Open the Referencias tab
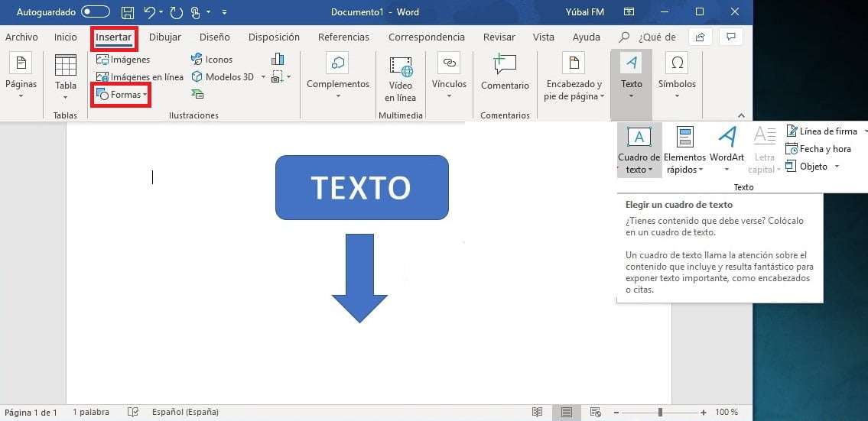The height and width of the screenshot is (421, 868). tap(343, 37)
